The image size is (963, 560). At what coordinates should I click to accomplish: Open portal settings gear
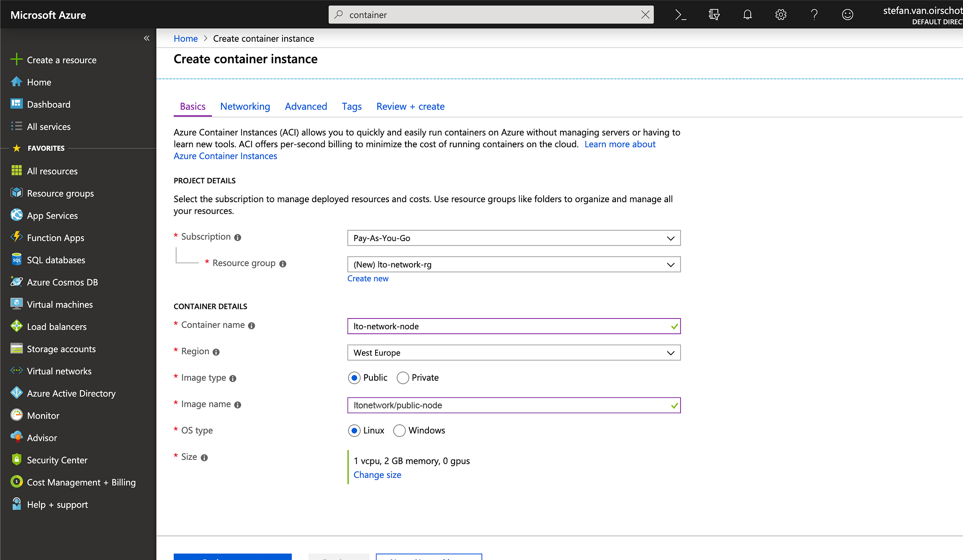point(780,15)
